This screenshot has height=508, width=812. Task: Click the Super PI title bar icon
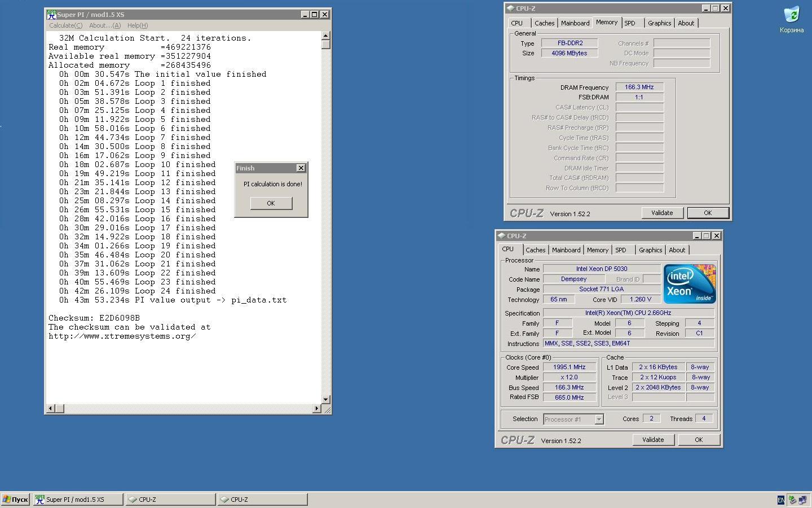click(x=51, y=14)
